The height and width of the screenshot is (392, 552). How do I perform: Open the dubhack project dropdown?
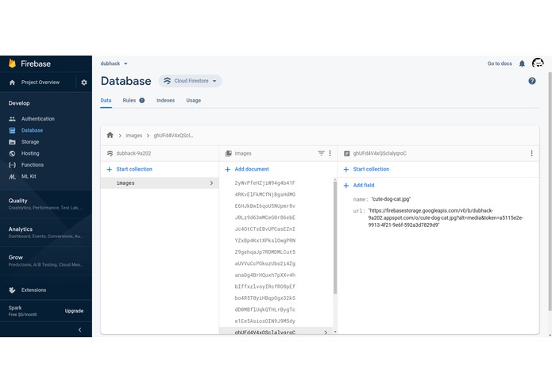coord(114,63)
